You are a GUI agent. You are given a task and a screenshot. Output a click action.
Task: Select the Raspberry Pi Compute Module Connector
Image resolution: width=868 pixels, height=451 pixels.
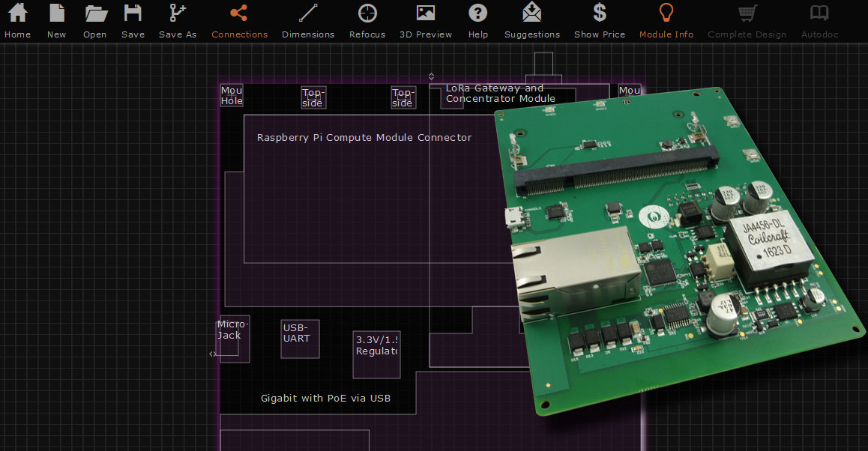point(364,137)
